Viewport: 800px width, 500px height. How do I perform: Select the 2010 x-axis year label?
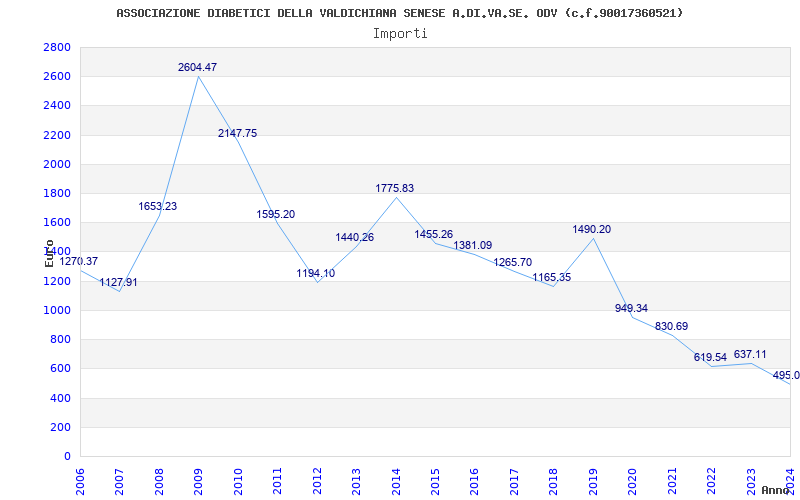coord(238,481)
